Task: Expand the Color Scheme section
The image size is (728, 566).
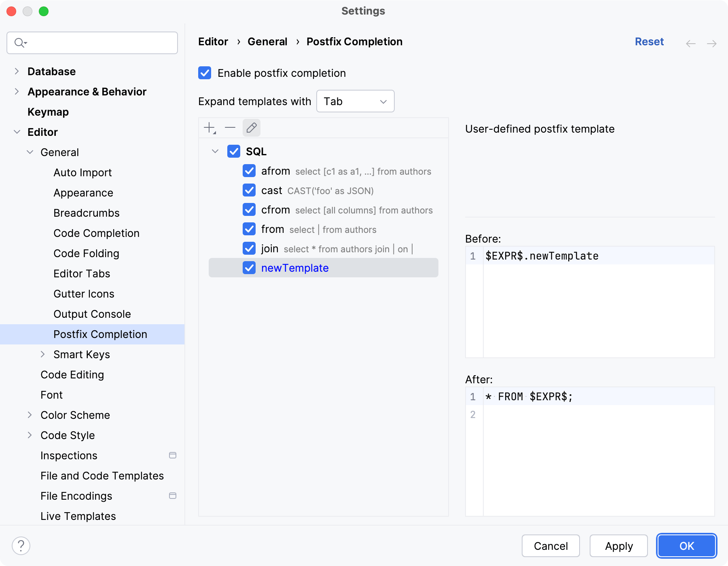Action: tap(30, 415)
